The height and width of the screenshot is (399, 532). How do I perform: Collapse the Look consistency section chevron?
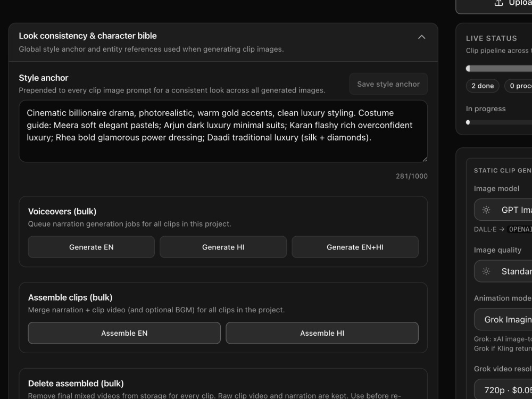[421, 37]
